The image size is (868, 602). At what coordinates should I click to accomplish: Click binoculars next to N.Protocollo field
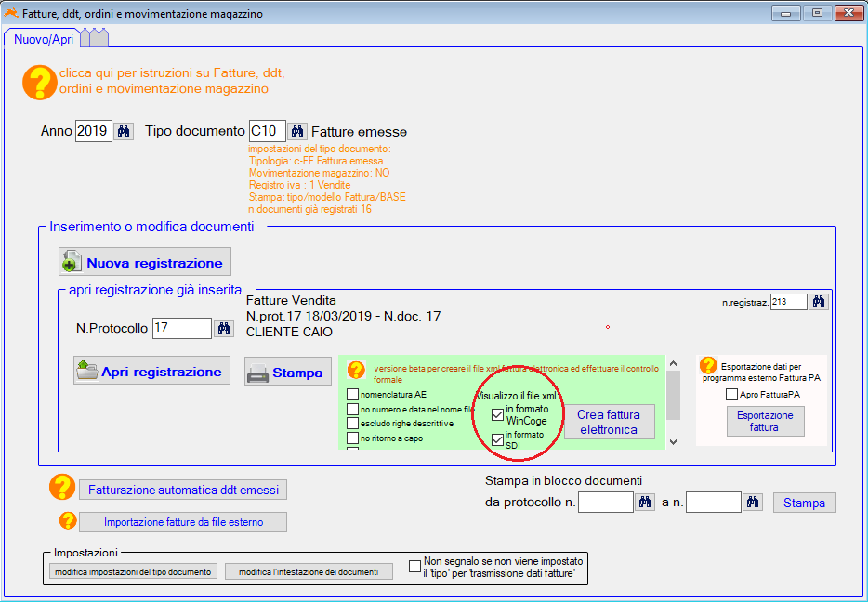224,328
